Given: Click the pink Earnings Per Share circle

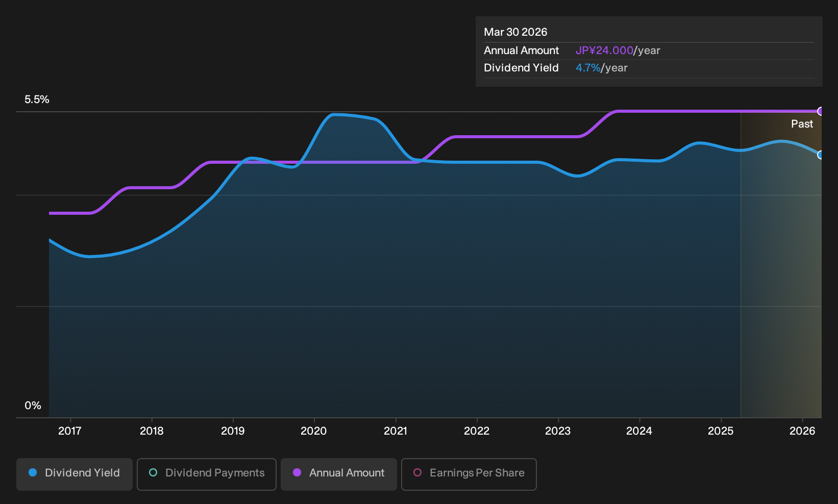Looking at the screenshot, I should (417, 473).
